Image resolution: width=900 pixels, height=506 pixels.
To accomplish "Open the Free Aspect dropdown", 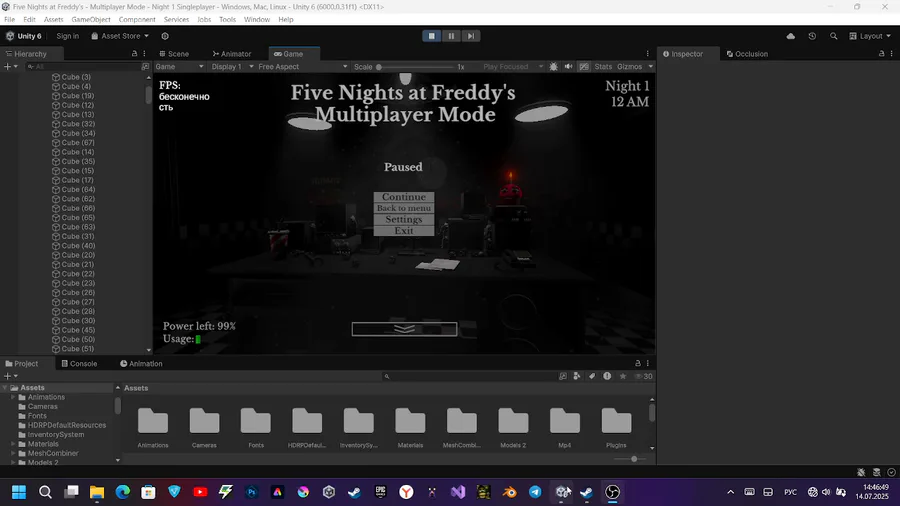I will (x=302, y=67).
